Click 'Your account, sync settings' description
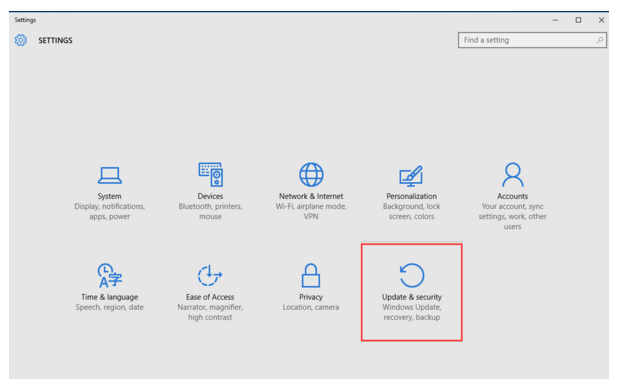Image resolution: width=618 pixels, height=389 pixels. click(512, 216)
